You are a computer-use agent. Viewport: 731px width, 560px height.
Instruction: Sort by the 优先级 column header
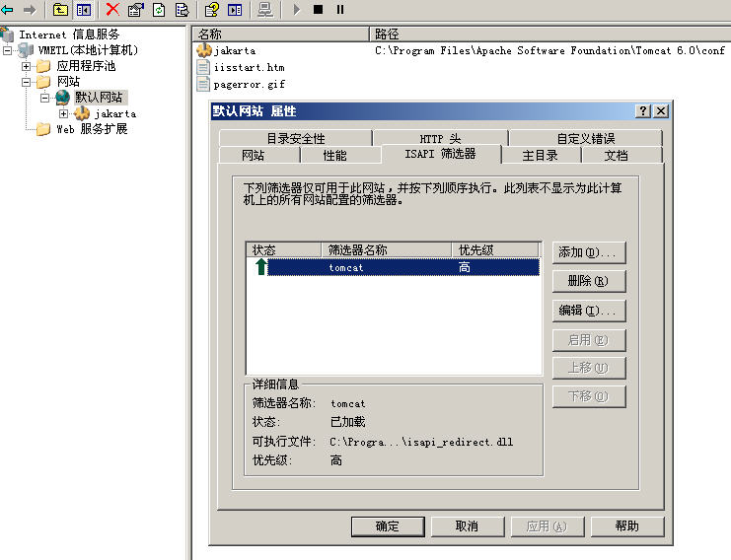tap(496, 249)
